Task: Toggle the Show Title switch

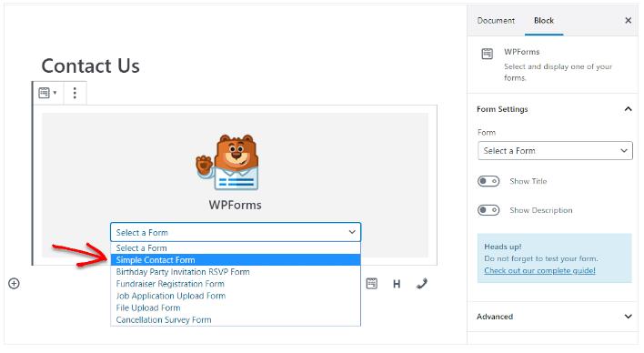Action: pyautogui.click(x=488, y=181)
